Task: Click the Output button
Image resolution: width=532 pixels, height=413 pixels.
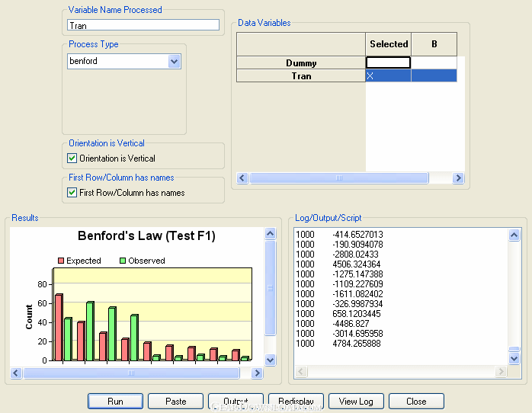Action: click(236, 401)
